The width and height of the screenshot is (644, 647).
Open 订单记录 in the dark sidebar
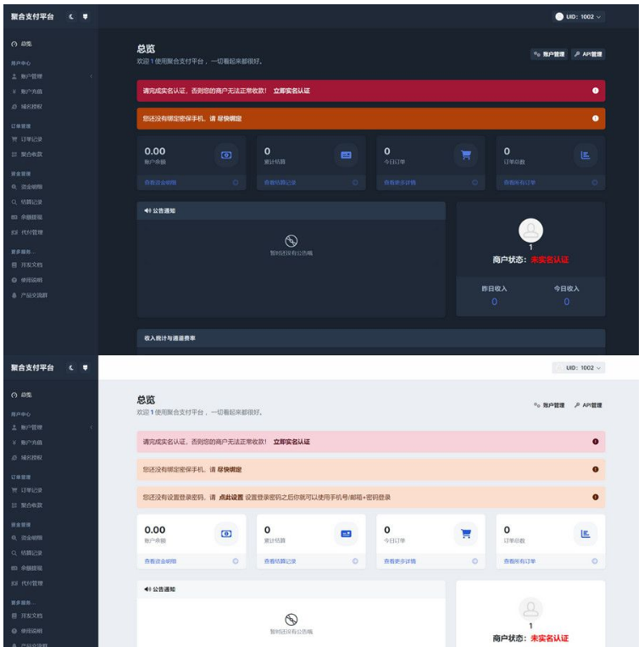pyautogui.click(x=31, y=139)
